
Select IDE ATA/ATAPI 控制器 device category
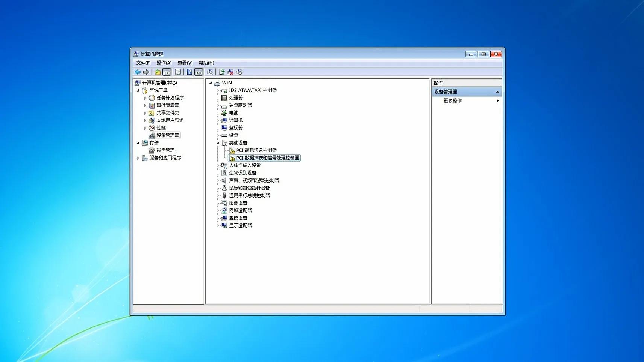click(x=253, y=90)
